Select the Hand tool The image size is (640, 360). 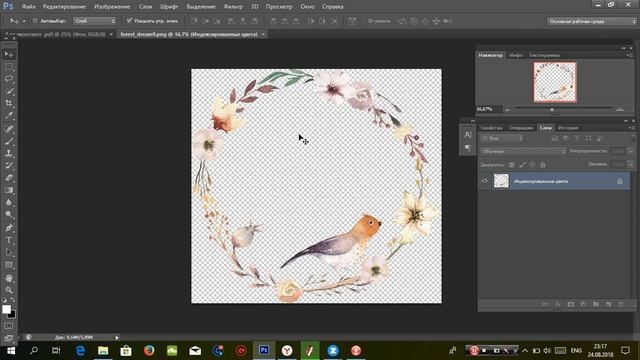[9, 278]
